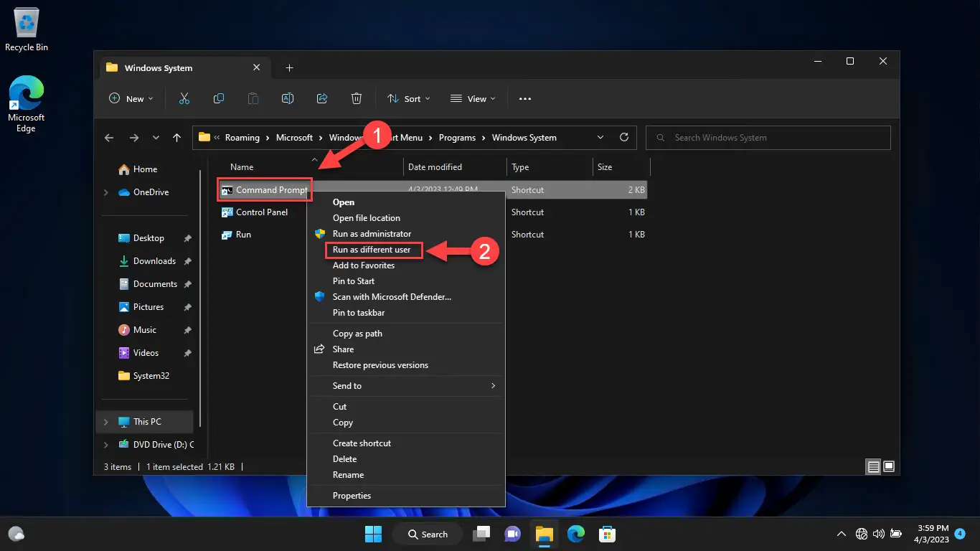The height and width of the screenshot is (551, 980).
Task: Open the clock and date panel
Action: (x=933, y=534)
